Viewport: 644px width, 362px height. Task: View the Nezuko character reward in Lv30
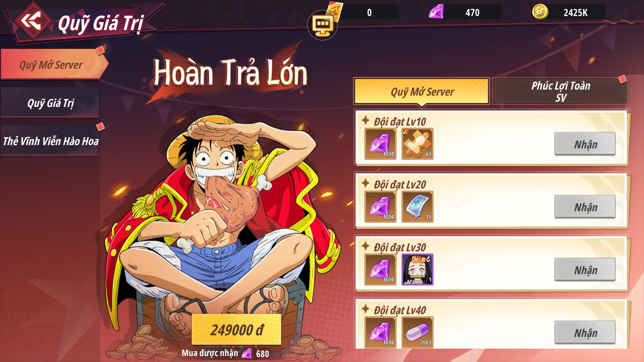click(x=417, y=269)
